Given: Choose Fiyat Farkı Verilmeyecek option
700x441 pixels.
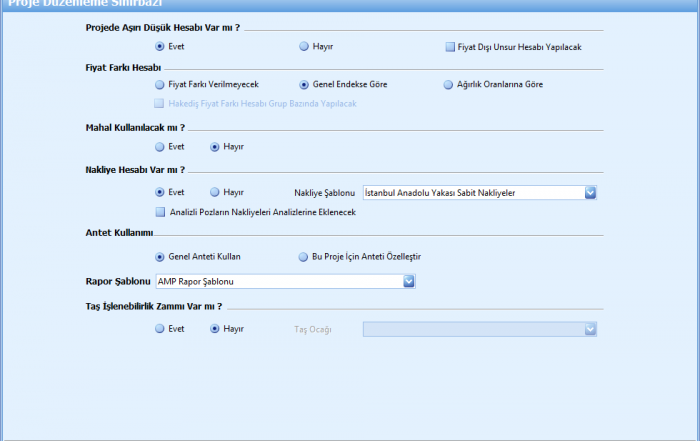Looking at the screenshot, I should point(160,85).
